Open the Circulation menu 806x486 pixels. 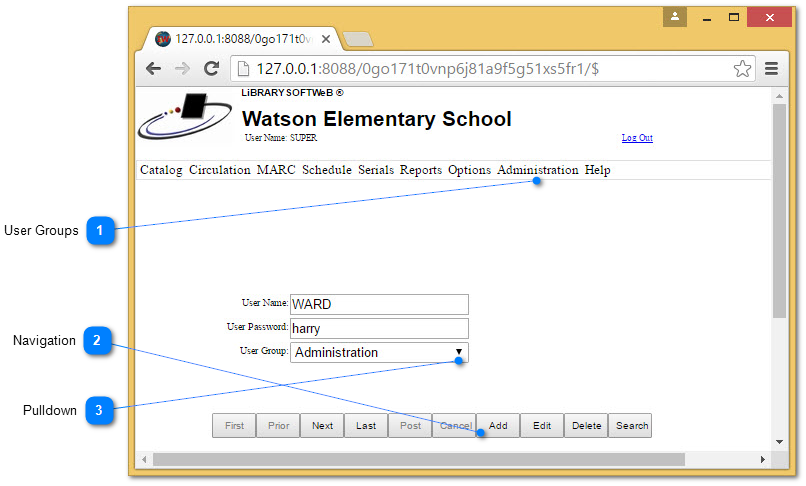[x=219, y=170]
